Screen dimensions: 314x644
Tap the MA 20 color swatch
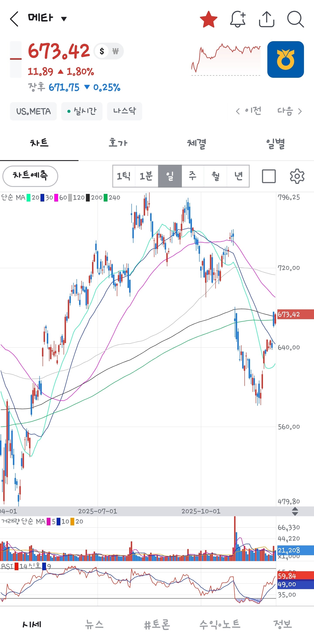point(29,198)
